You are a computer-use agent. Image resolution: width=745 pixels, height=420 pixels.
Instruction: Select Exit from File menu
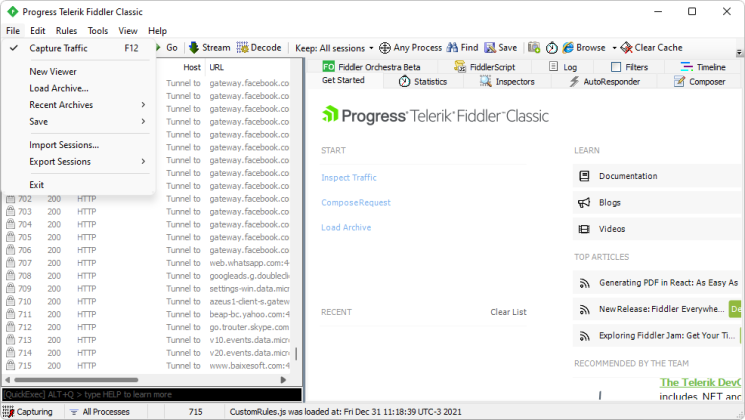click(79, 185)
